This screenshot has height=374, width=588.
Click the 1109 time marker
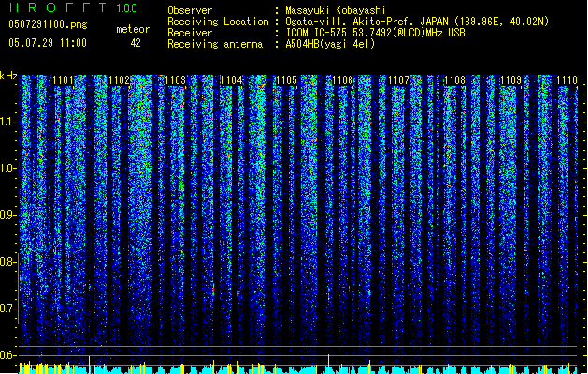click(x=510, y=80)
